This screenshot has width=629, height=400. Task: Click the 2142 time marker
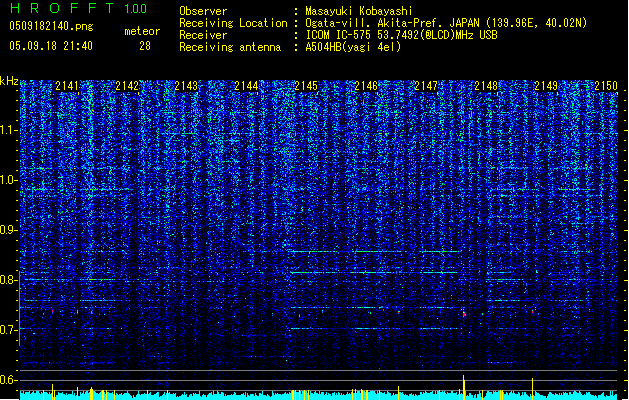point(127,86)
